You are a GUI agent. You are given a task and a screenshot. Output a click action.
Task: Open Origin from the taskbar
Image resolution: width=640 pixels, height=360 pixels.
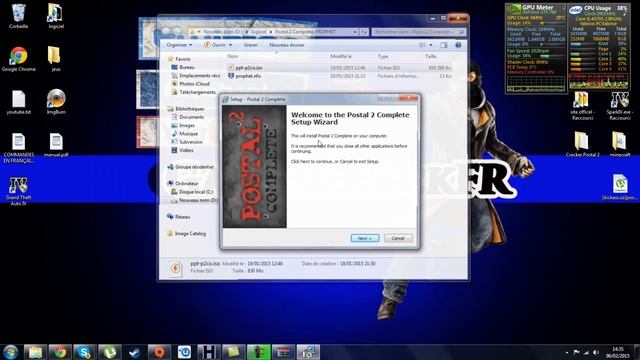[x=159, y=352]
